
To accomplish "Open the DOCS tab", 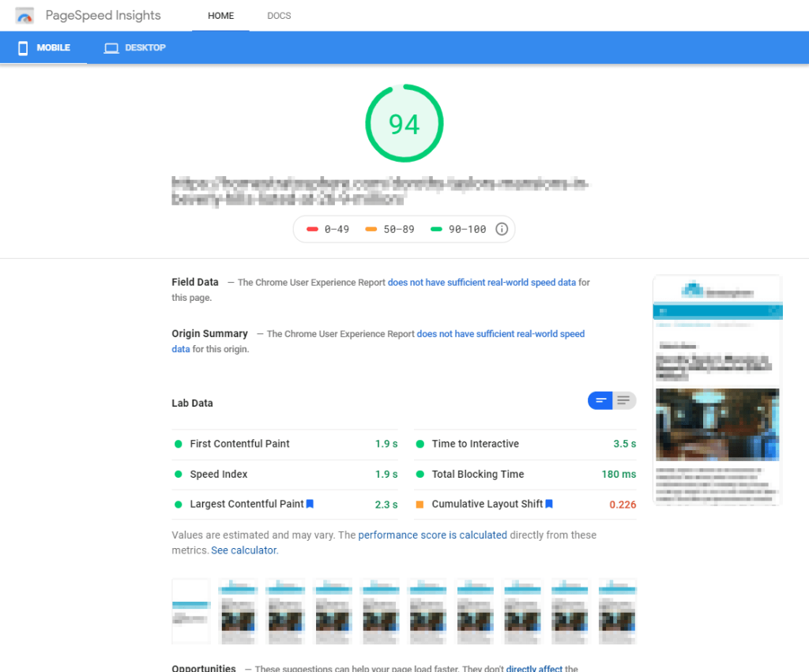I will click(x=279, y=16).
